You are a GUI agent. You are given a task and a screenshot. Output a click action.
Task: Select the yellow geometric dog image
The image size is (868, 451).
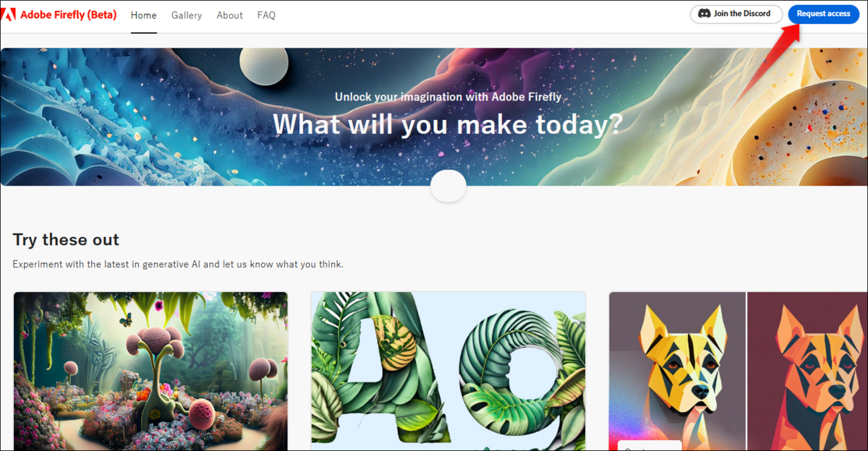677,371
